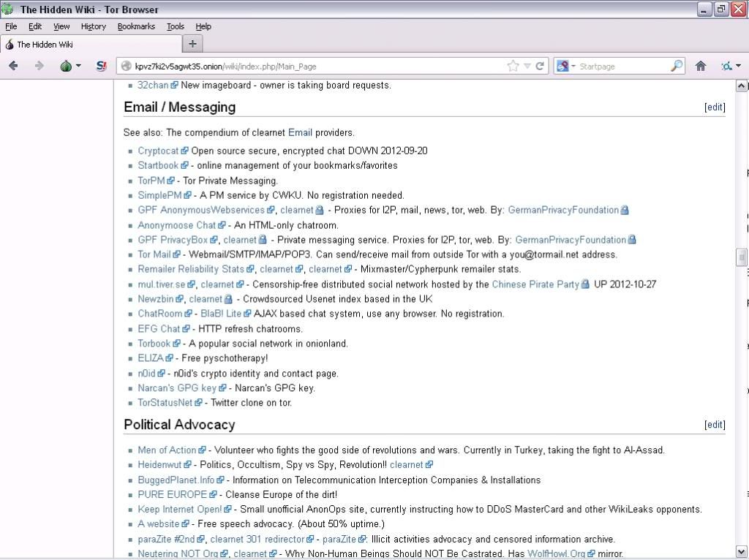Open the URL history dropdown arrow

point(527,66)
